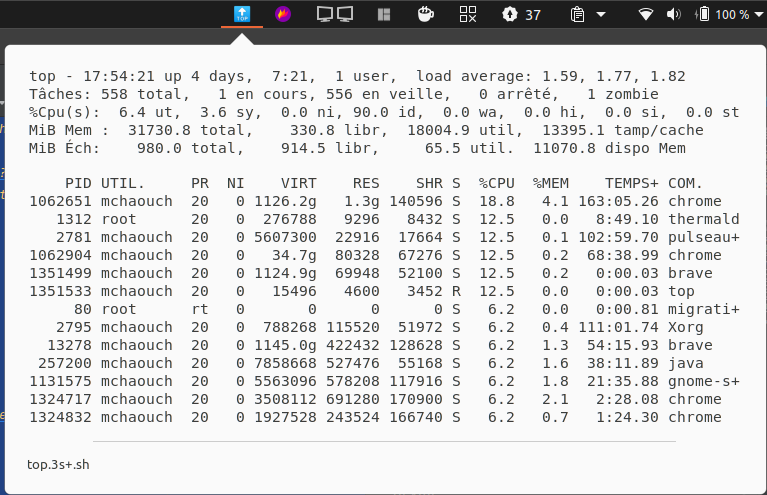Click the gnome-s+ process row PID 1131575
The width and height of the screenshot is (767, 495).
tap(384, 381)
